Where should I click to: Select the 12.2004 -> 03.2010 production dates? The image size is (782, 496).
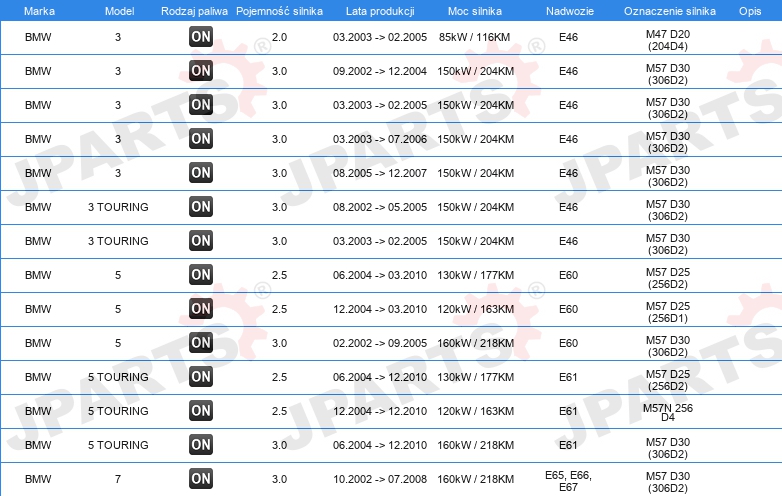point(380,309)
